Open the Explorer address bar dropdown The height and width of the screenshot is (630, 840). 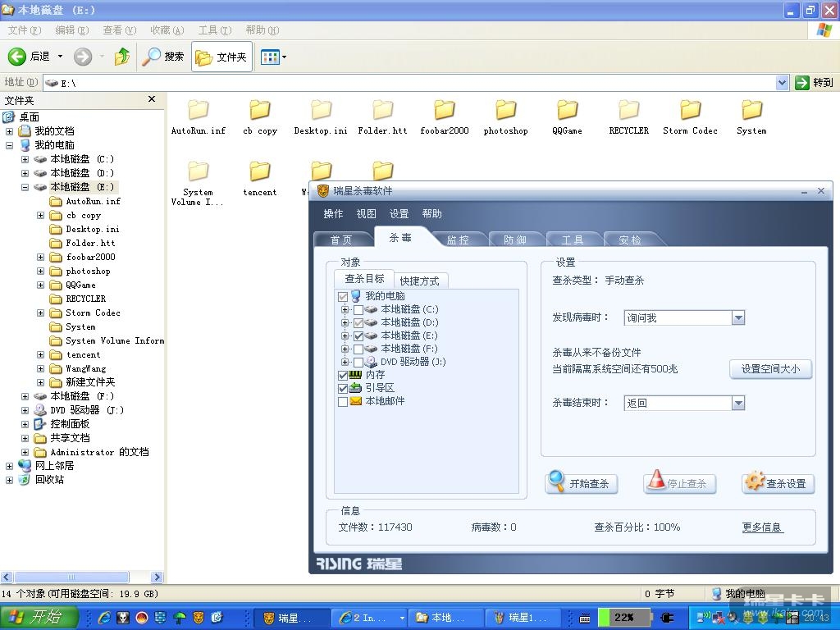(x=782, y=83)
